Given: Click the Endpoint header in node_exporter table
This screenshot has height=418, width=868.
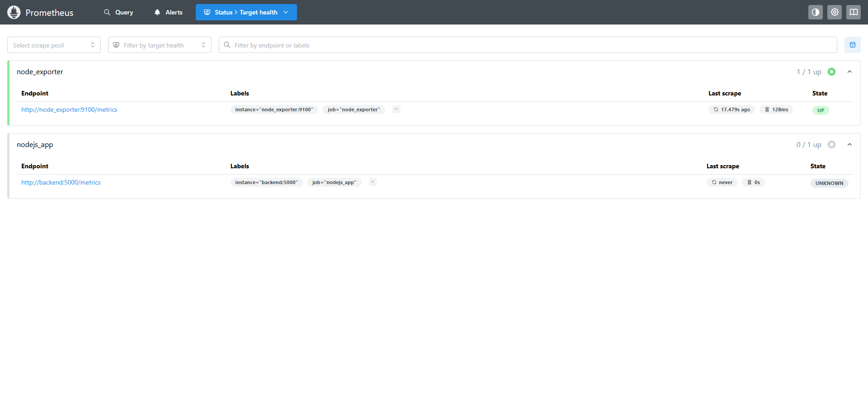Looking at the screenshot, I should click(x=35, y=93).
